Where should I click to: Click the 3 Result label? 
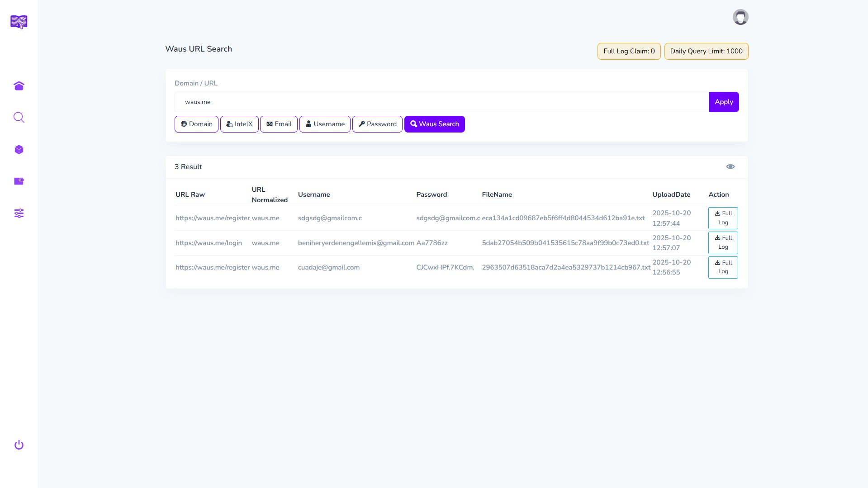pos(188,167)
